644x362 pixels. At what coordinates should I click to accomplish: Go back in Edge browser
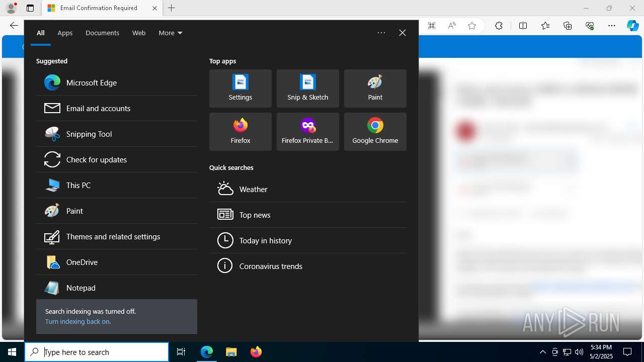(14, 26)
